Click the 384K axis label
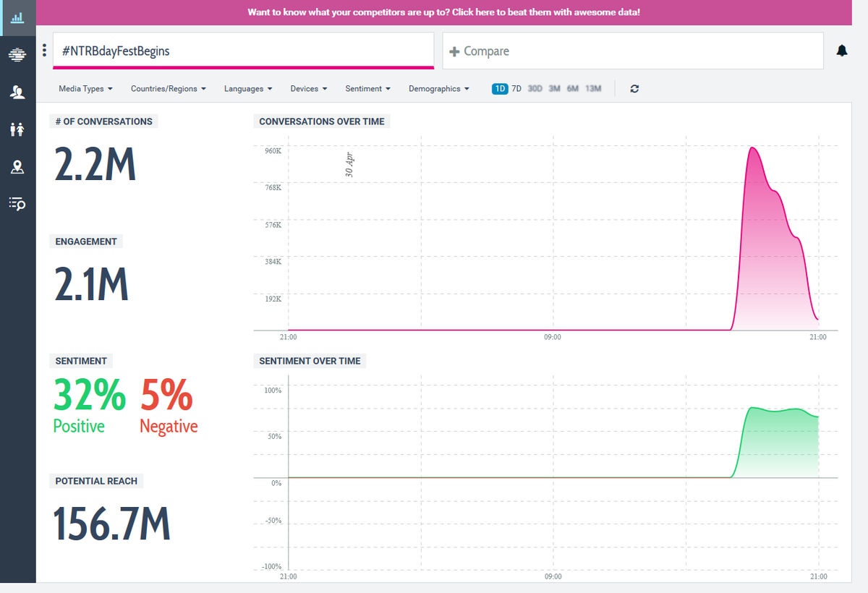 click(x=273, y=262)
